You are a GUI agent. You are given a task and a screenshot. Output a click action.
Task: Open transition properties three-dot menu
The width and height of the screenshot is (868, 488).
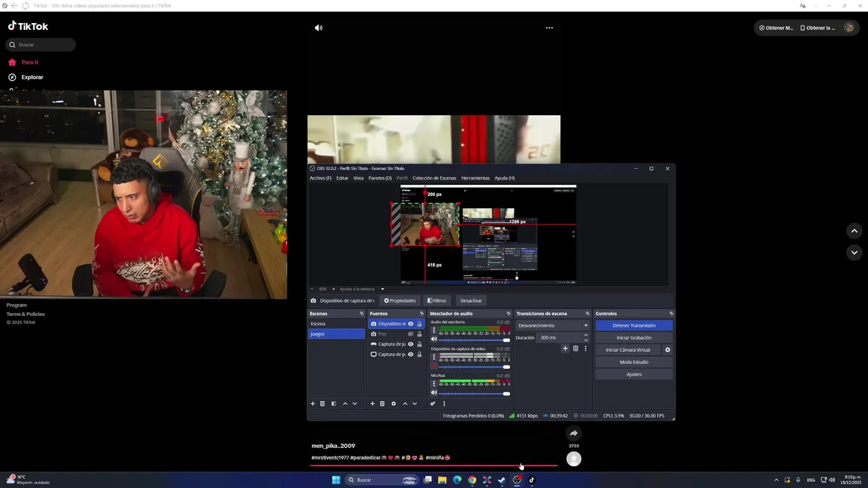click(585, 348)
